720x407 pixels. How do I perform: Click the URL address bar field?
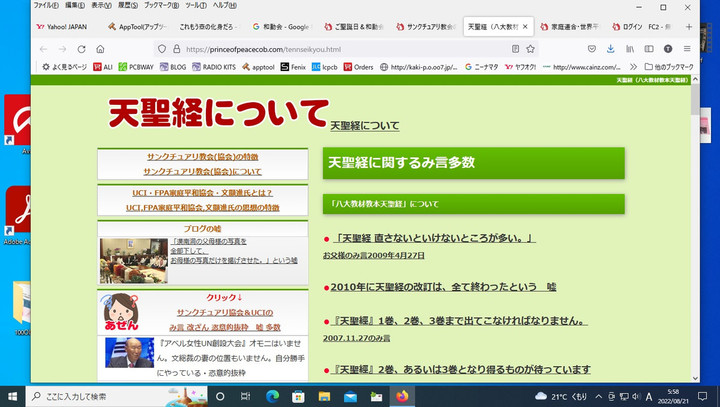click(340, 48)
